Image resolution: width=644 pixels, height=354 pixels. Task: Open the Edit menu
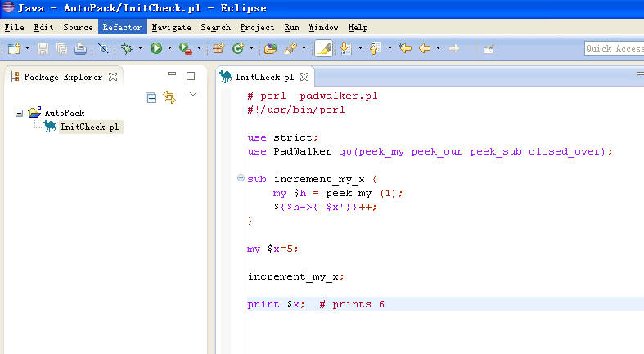(x=43, y=28)
